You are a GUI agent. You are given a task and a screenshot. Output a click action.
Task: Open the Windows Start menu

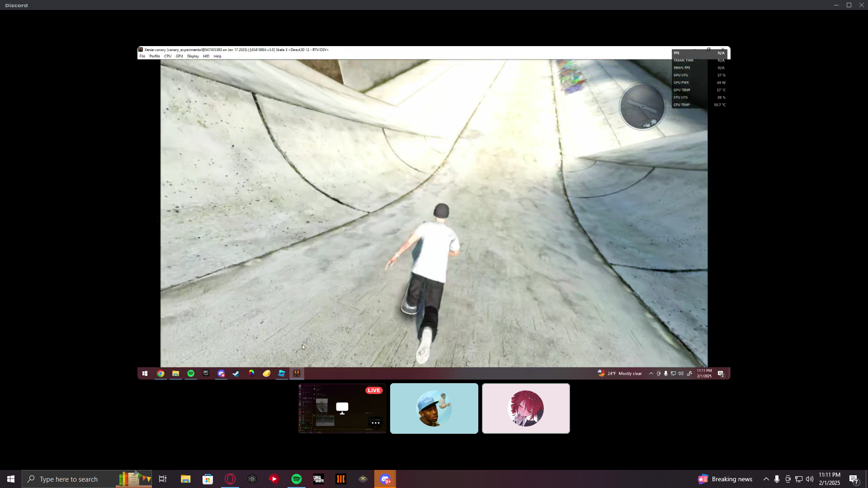(11, 479)
